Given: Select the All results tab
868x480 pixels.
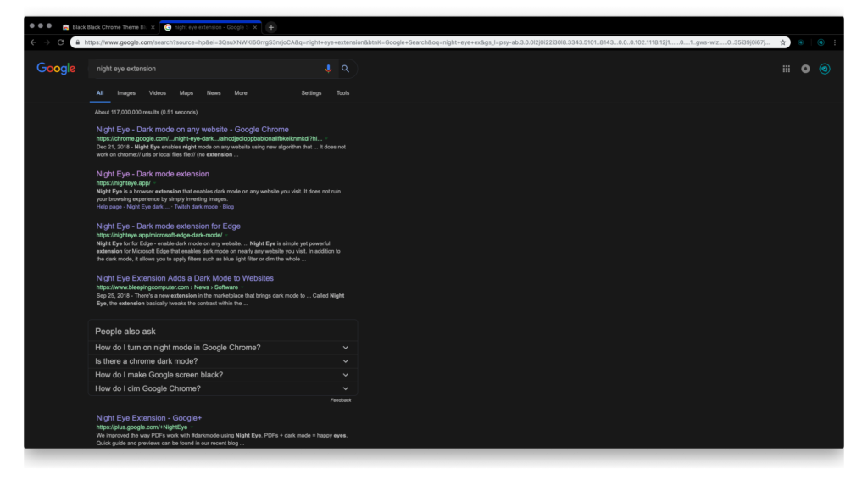Looking at the screenshot, I should [x=100, y=93].
